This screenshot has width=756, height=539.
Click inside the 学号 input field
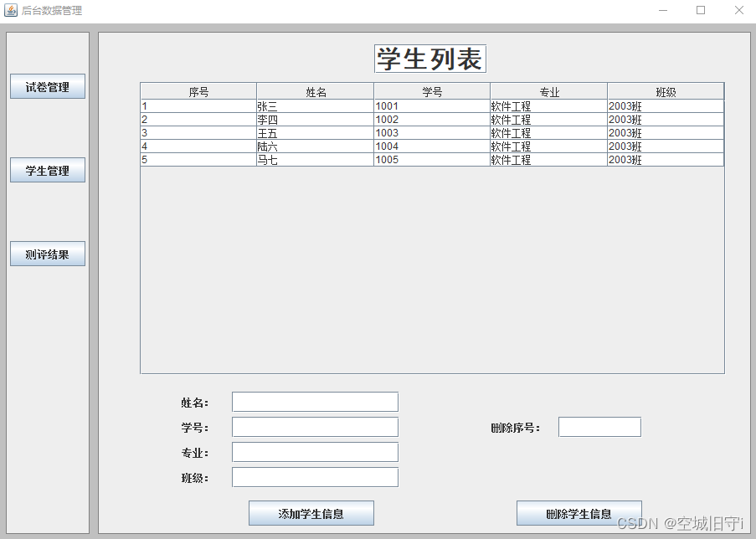coord(314,427)
